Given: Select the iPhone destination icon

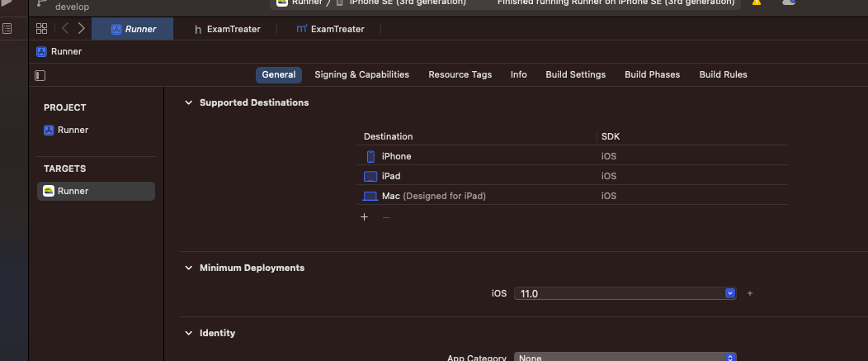Looking at the screenshot, I should [371, 156].
